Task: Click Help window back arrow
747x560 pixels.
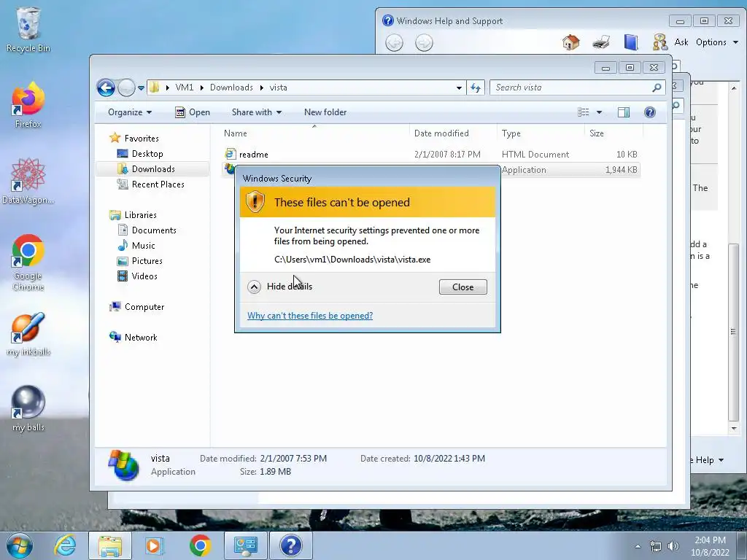Action: (394, 43)
